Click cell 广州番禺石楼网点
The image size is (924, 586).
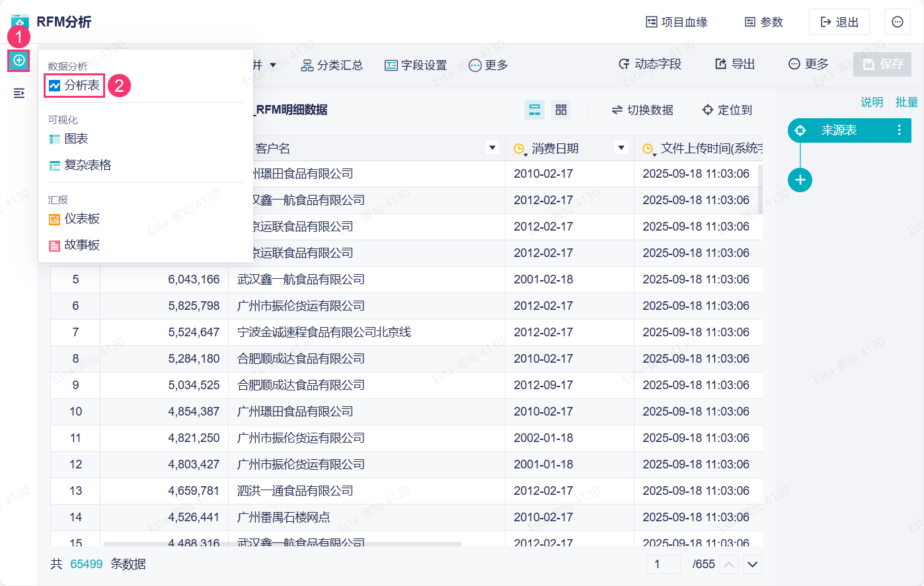pyautogui.click(x=284, y=517)
